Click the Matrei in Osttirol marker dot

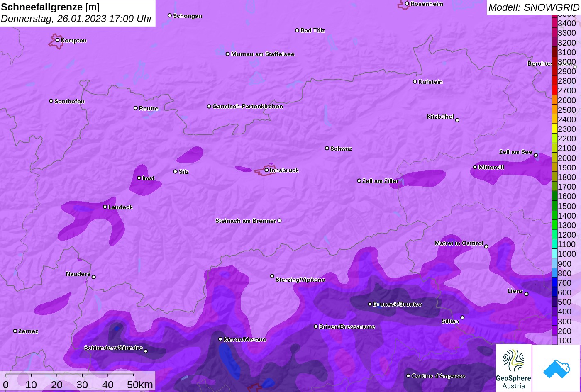click(486, 247)
